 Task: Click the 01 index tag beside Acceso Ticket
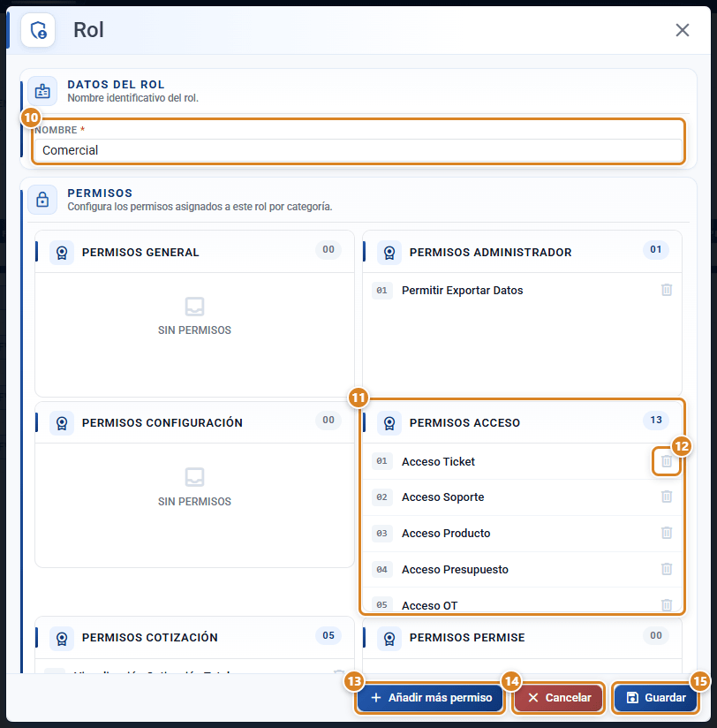pos(382,461)
